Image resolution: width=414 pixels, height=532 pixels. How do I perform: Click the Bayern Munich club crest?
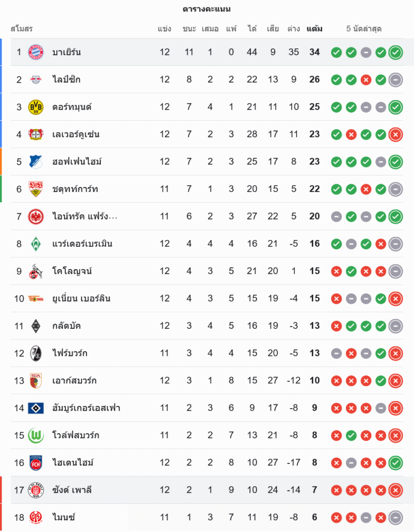click(36, 52)
